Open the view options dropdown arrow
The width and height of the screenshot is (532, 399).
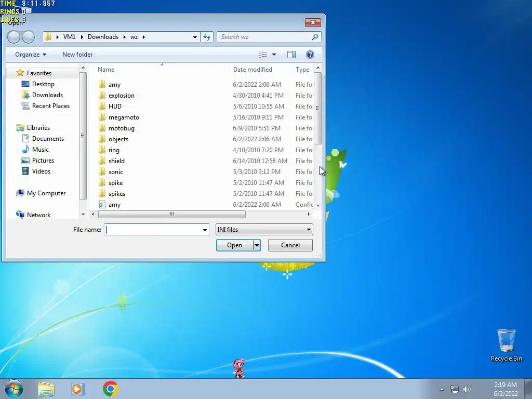[x=274, y=55]
